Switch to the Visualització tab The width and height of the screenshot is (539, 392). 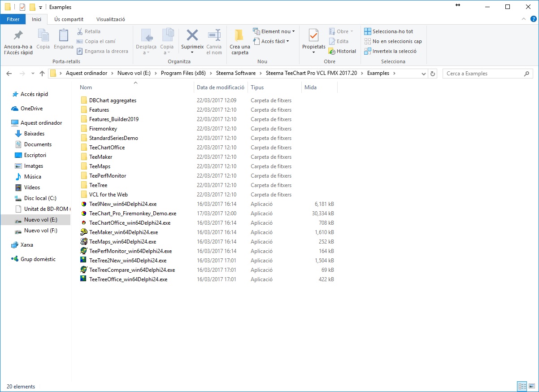coord(111,19)
